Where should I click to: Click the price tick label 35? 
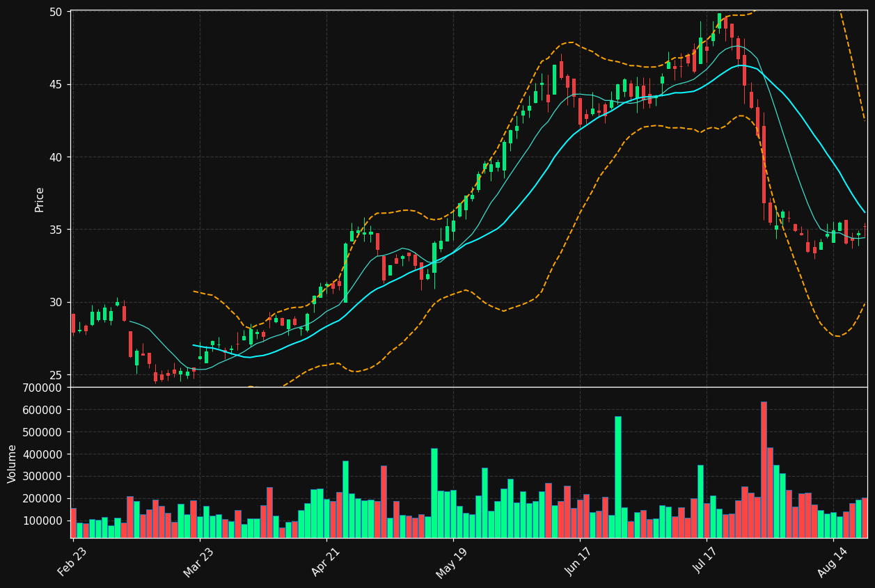click(56, 230)
